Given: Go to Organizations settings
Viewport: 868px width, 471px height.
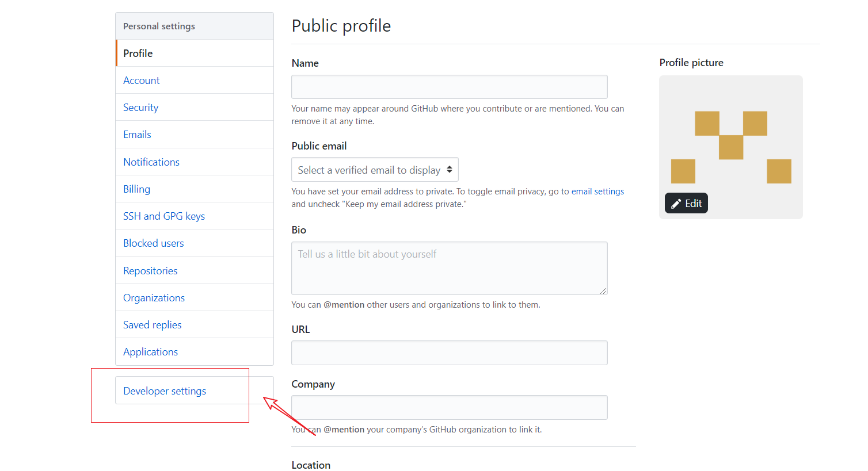Looking at the screenshot, I should [x=195, y=297].
